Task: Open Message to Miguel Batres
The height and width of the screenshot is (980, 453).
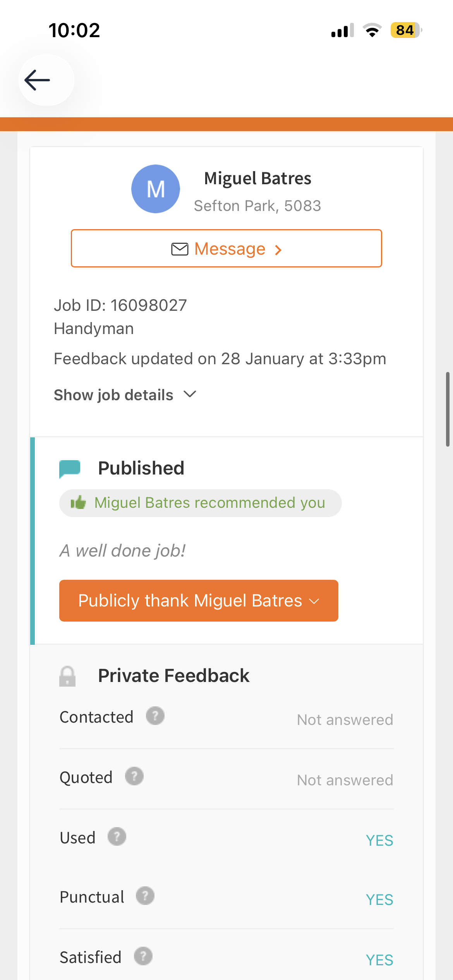Action: [226, 248]
